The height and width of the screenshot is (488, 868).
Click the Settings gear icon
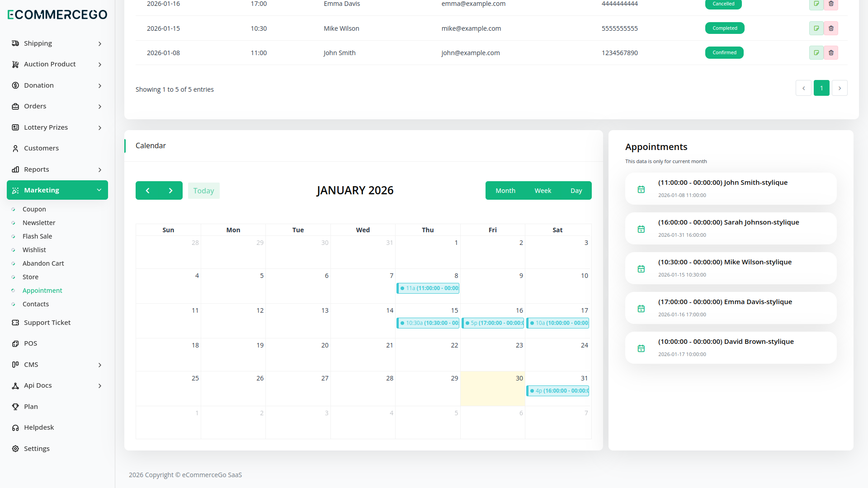[x=15, y=449]
